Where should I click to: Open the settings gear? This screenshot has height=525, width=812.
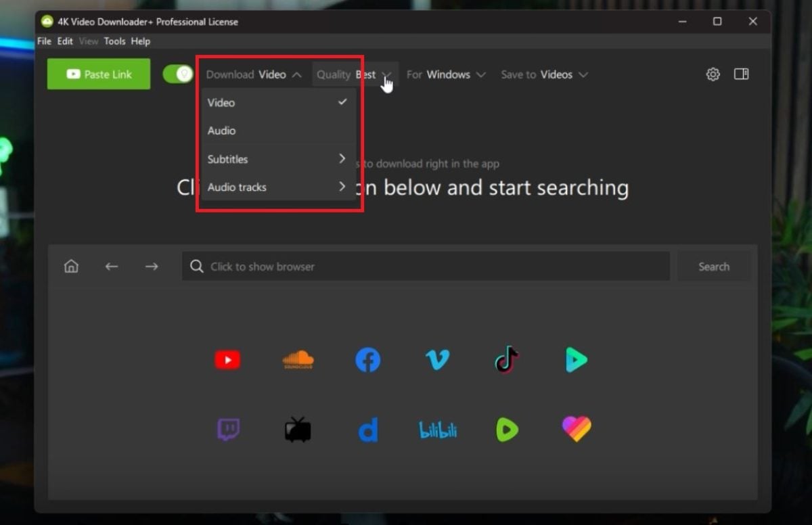coord(713,74)
